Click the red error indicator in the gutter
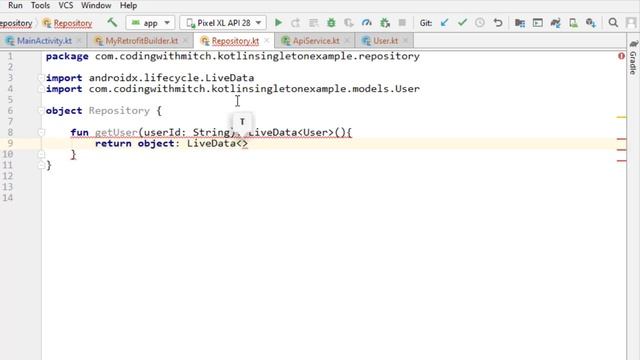The image size is (640, 360). (x=621, y=56)
